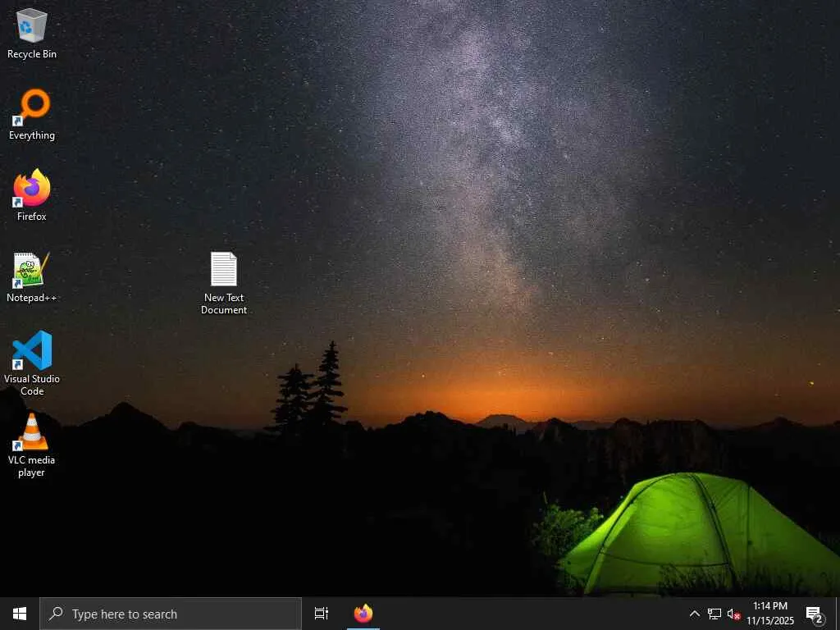Open the network status tray icon
This screenshot has height=630, width=840.
click(x=714, y=614)
